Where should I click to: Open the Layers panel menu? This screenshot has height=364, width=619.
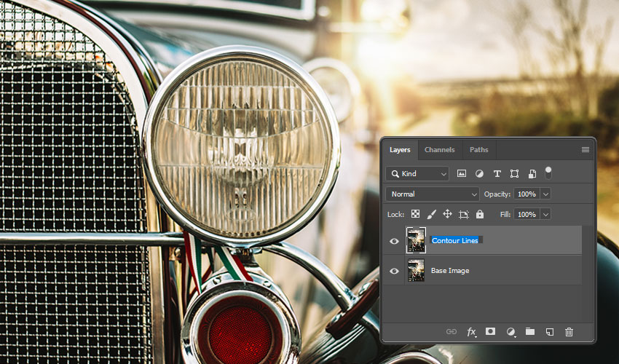point(586,150)
